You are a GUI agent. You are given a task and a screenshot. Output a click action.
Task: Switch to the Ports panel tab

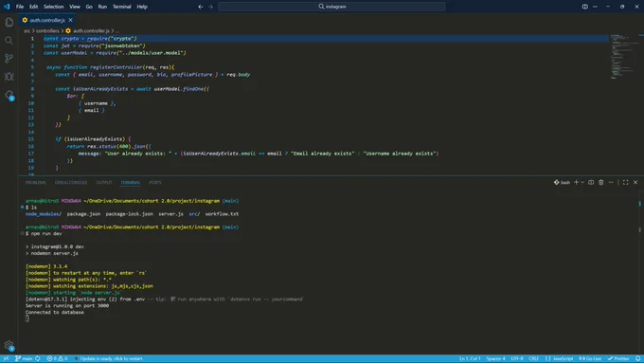pyautogui.click(x=155, y=183)
